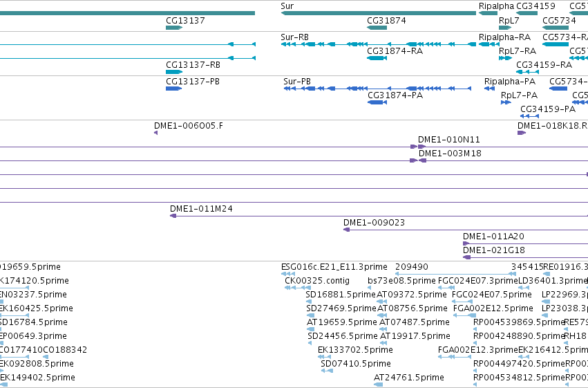588x388 pixels.
Task: Click the CG31874 gene arrow
Action: pyautogui.click(x=377, y=28)
